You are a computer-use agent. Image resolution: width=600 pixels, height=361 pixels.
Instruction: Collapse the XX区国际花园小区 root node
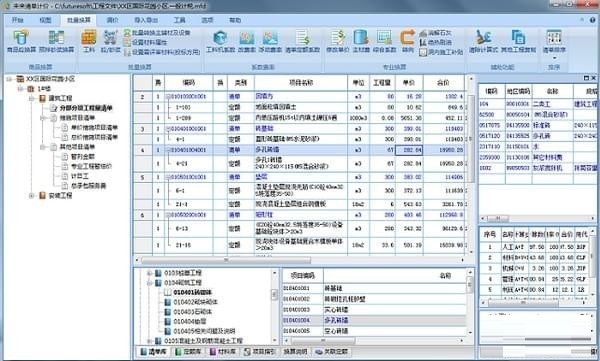(x=9, y=79)
